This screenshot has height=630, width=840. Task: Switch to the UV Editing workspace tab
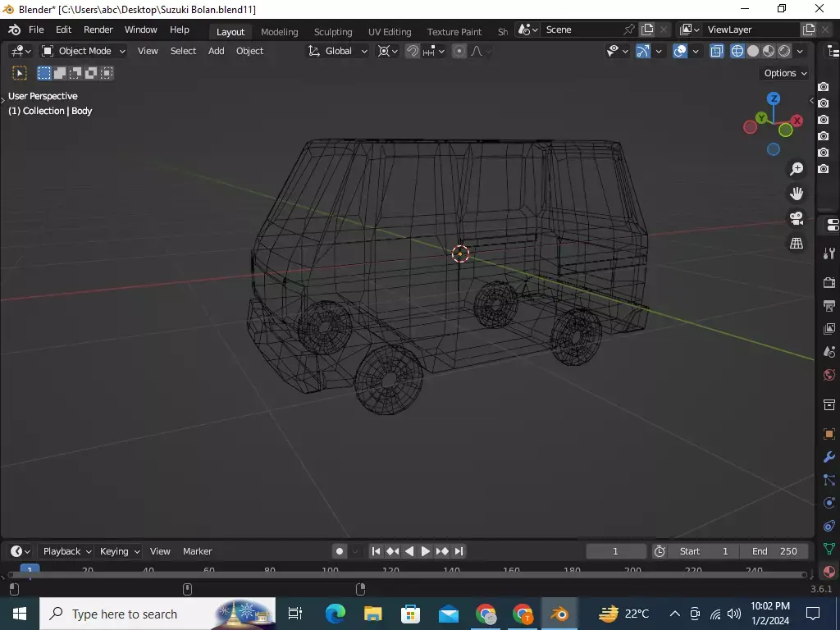(390, 32)
